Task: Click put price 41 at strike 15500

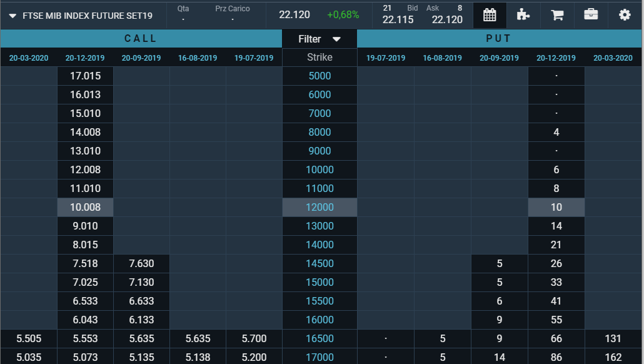Action: pyautogui.click(x=556, y=301)
